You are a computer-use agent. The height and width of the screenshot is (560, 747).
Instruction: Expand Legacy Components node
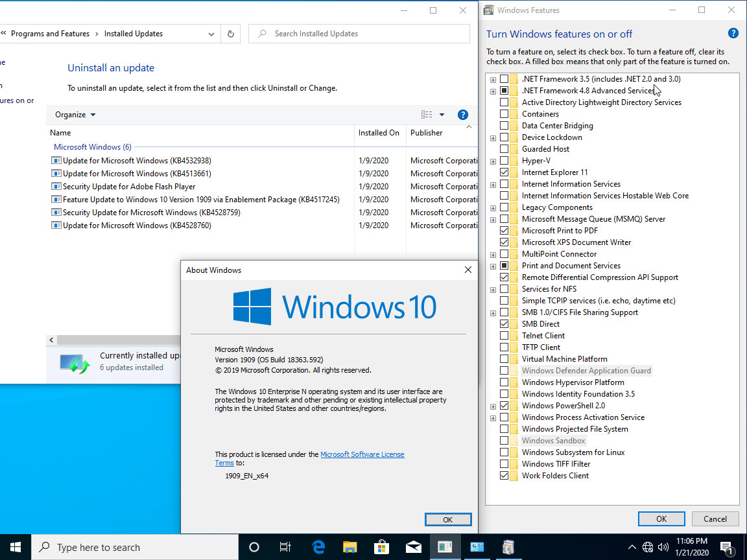pyautogui.click(x=493, y=207)
